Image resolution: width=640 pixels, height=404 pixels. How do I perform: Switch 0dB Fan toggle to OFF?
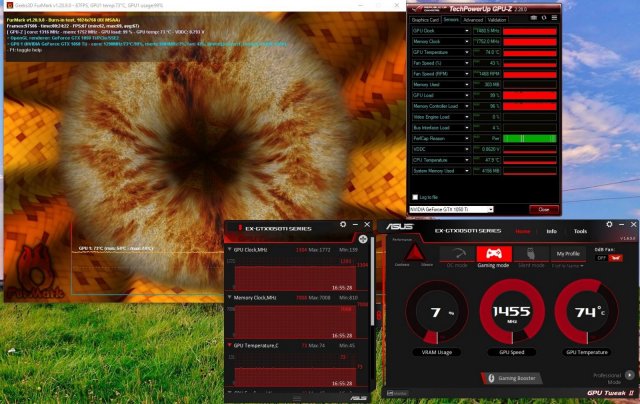click(601, 258)
